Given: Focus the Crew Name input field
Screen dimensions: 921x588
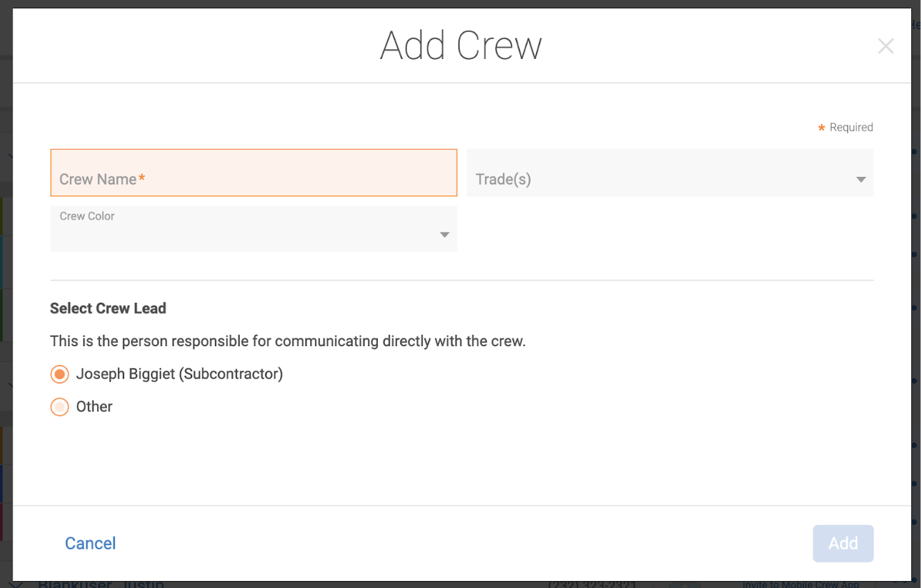Looking at the screenshot, I should [x=254, y=173].
